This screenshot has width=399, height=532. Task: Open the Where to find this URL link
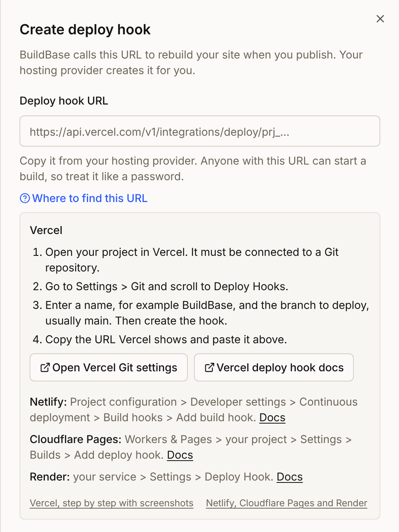click(x=84, y=198)
